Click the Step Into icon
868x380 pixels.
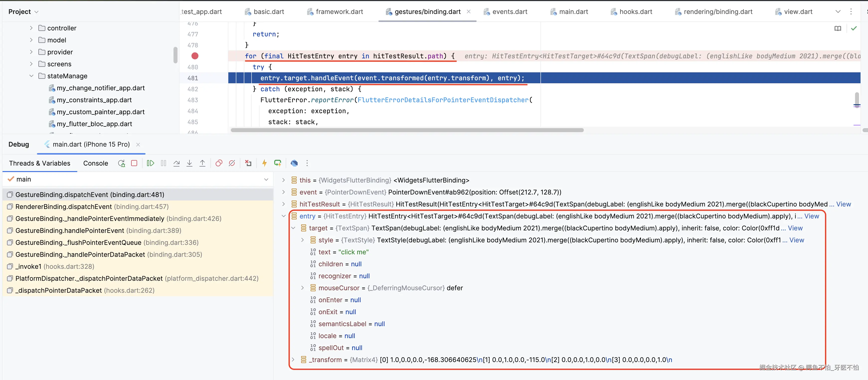[189, 163]
